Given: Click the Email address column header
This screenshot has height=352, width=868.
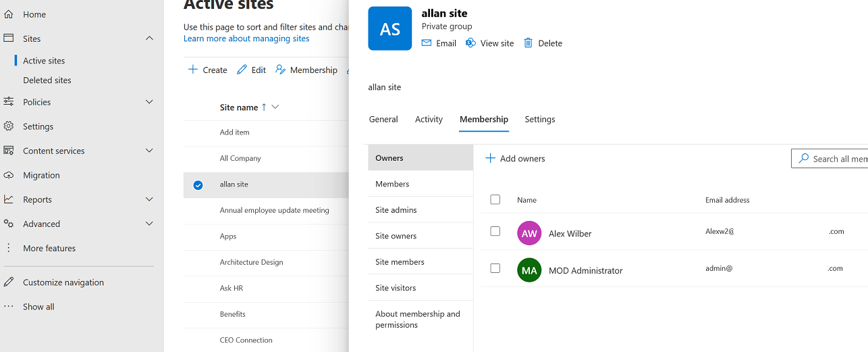Looking at the screenshot, I should click(728, 200).
